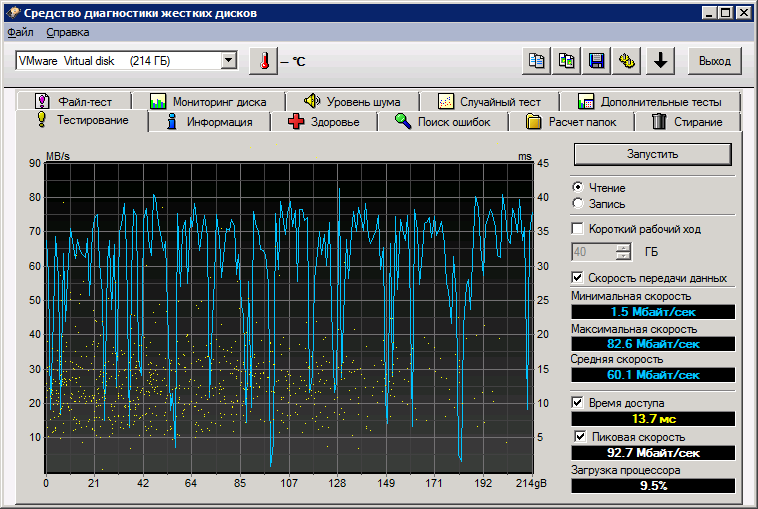Viewport: 758px width, 509px height.
Task: Uncheck Скорость передачи данных checkbox
Action: click(x=578, y=277)
